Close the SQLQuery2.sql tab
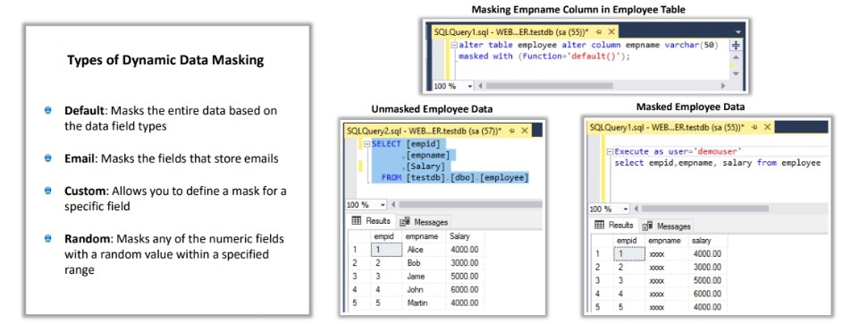This screenshot has height=324, width=868. (524, 131)
